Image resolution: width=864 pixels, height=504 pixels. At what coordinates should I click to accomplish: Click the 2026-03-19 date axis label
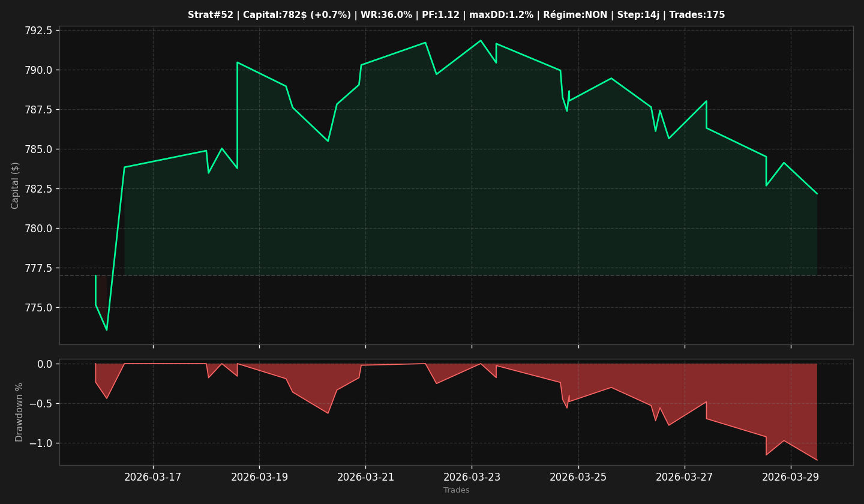tap(259, 477)
